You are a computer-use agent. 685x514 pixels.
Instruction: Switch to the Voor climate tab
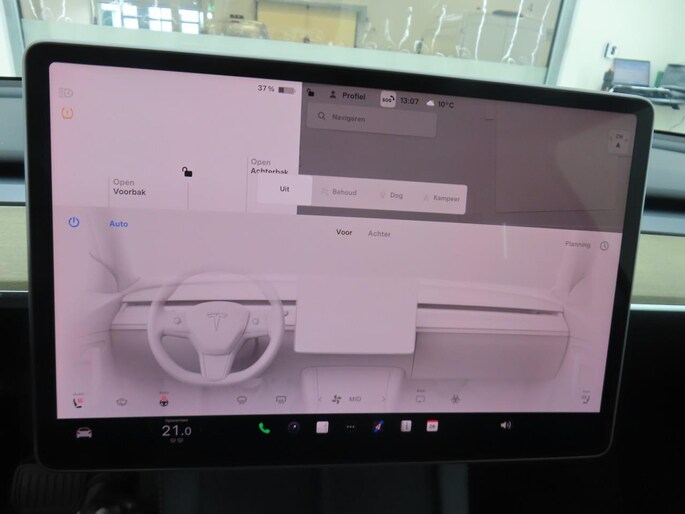[x=344, y=232]
